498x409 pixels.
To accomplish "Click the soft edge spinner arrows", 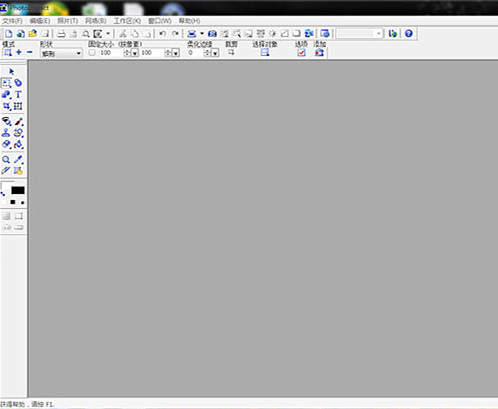I will pos(207,53).
